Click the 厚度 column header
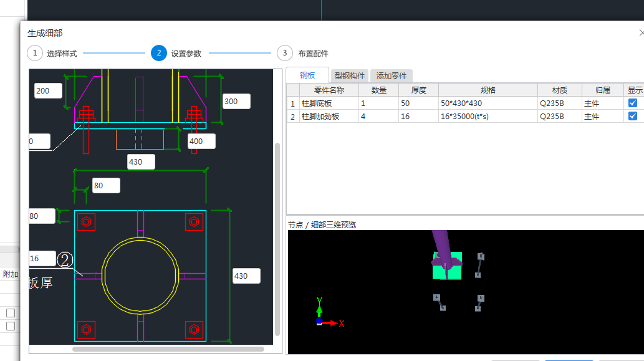The height and width of the screenshot is (361, 644). point(419,90)
